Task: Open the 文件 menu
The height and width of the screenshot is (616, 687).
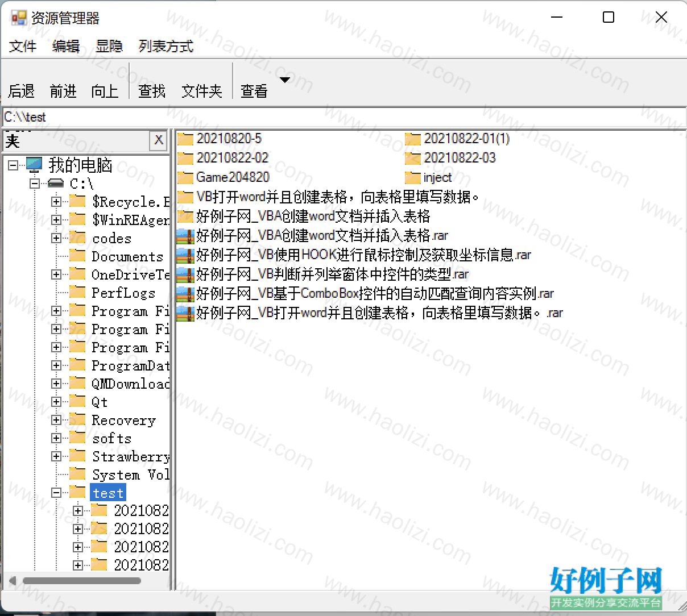Action: click(23, 46)
